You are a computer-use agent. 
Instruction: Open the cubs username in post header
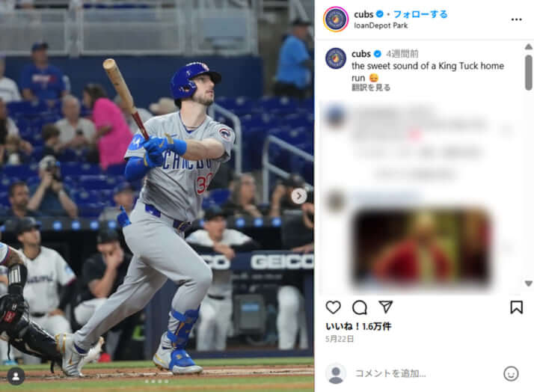pyautogui.click(x=363, y=14)
